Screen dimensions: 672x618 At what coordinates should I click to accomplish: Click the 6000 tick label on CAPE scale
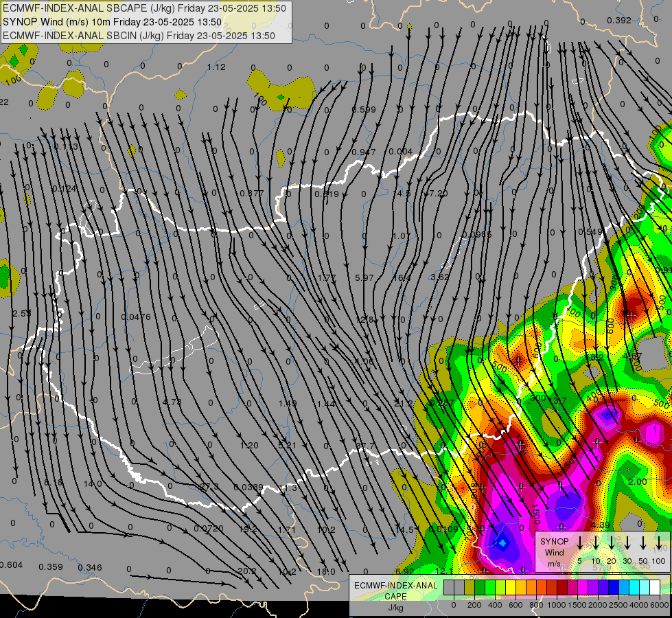pyautogui.click(x=660, y=605)
